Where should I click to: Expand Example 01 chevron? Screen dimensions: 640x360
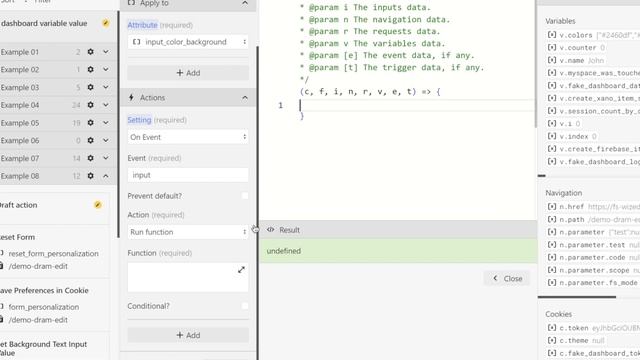pyautogui.click(x=106, y=52)
